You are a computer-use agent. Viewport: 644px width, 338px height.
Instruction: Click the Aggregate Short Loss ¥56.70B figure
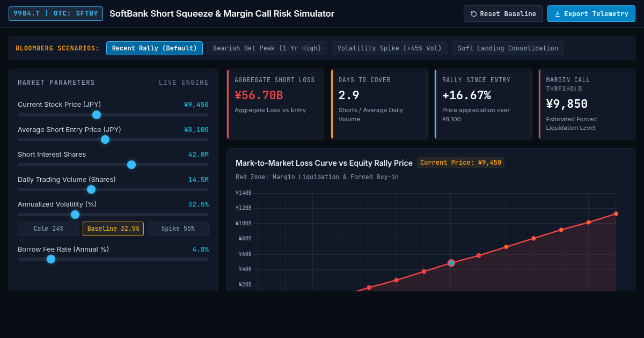coord(259,95)
